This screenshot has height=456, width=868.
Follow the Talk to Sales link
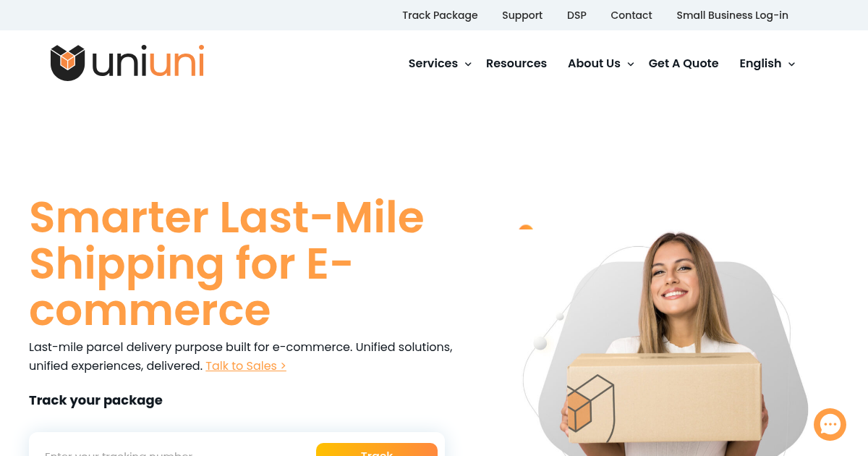(x=246, y=366)
